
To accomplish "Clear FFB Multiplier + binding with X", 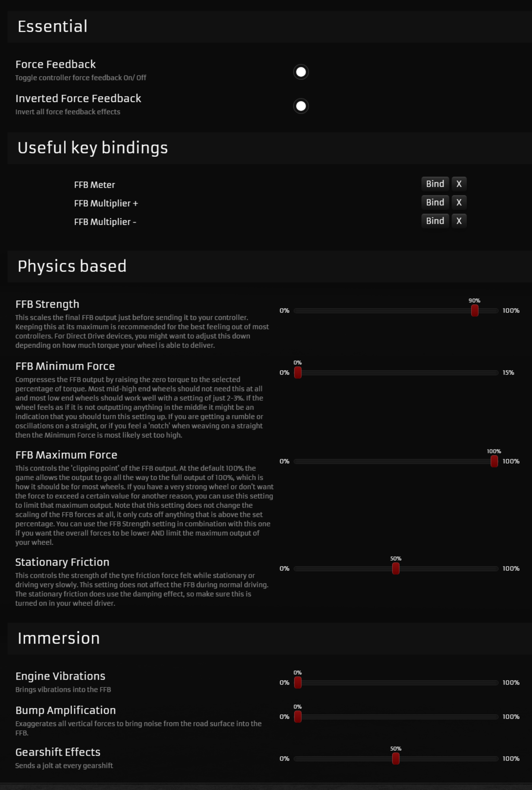I will [x=459, y=203].
